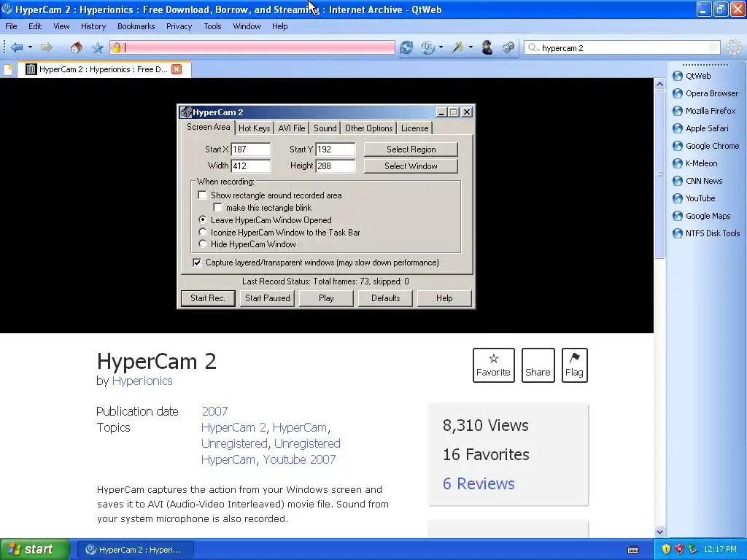The width and height of the screenshot is (747, 560).
Task: Reload the page with refresh icon
Action: click(406, 47)
